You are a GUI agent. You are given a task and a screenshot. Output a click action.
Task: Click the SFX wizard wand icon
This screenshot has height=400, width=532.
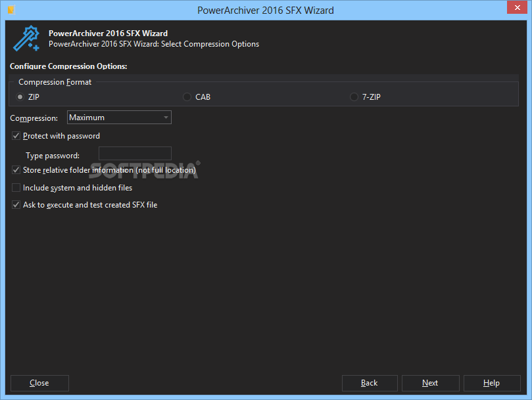pos(26,38)
